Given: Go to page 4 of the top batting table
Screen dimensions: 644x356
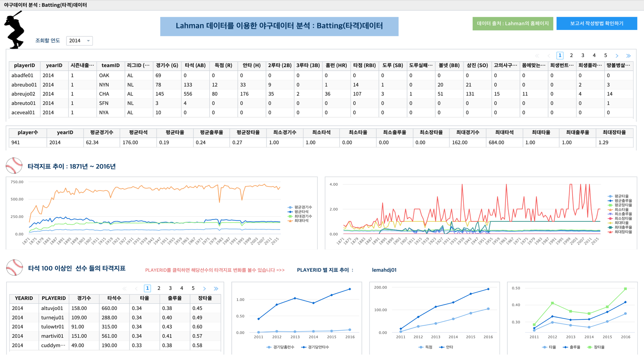Looking at the screenshot, I should [594, 56].
